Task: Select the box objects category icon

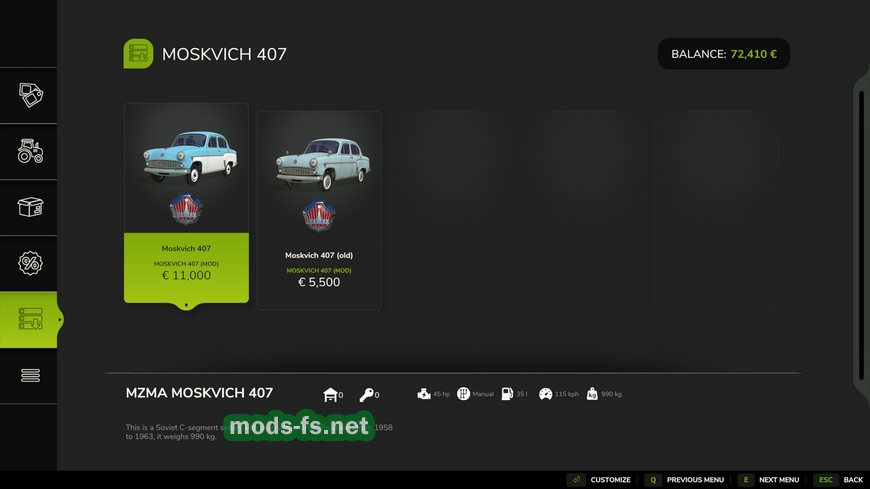Action: click(30, 207)
